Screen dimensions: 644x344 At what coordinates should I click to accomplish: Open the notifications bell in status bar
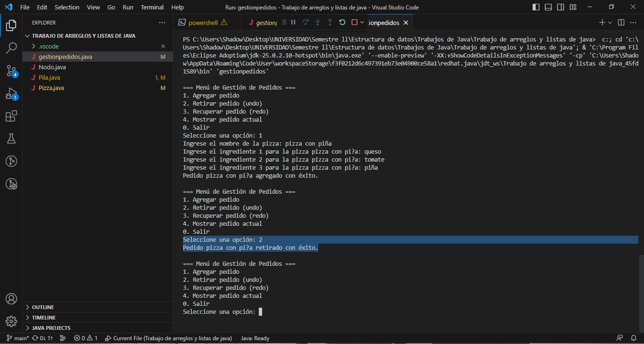(633, 338)
